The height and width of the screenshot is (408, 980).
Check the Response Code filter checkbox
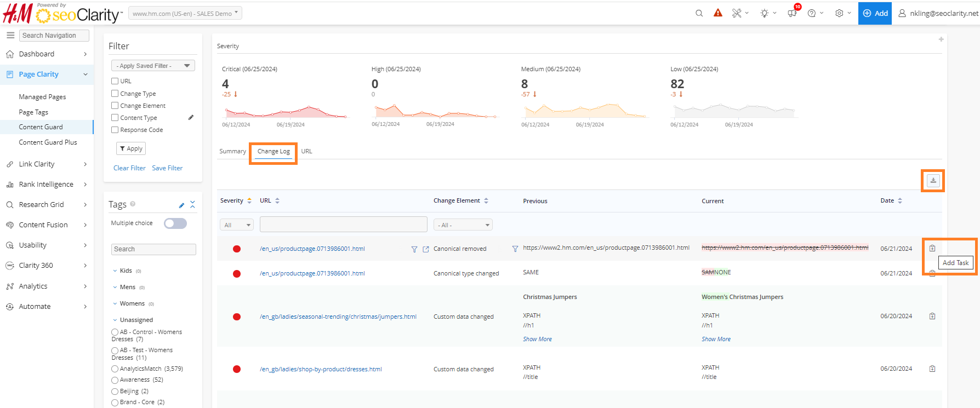tap(115, 130)
